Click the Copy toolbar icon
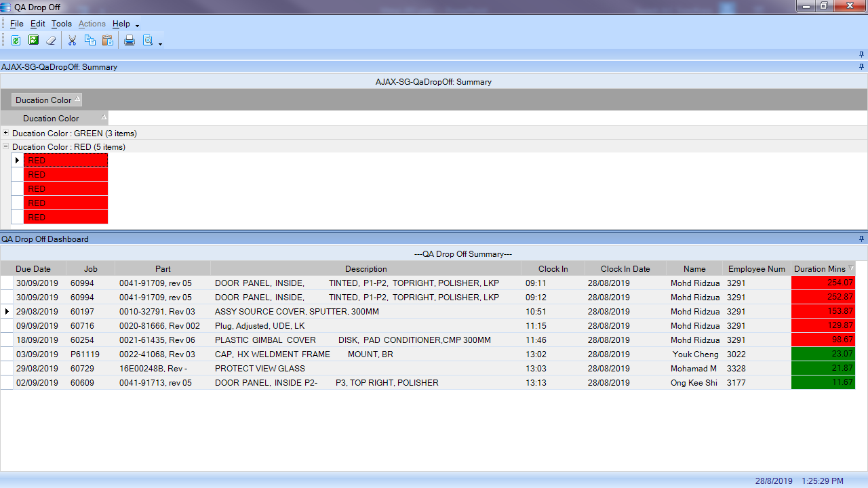This screenshot has width=868, height=488. point(90,41)
